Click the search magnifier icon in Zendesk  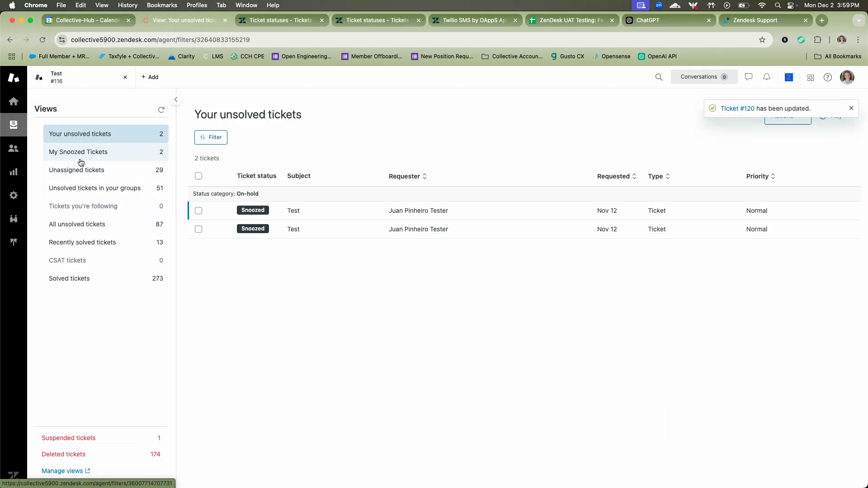(659, 77)
